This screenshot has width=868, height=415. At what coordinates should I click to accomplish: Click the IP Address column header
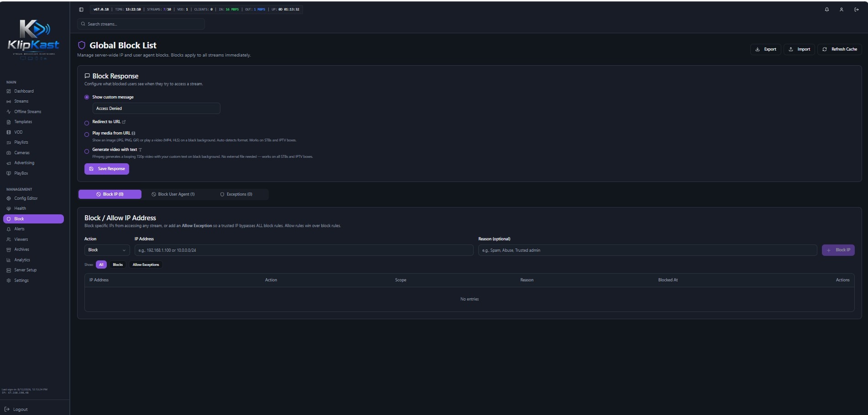(x=99, y=280)
